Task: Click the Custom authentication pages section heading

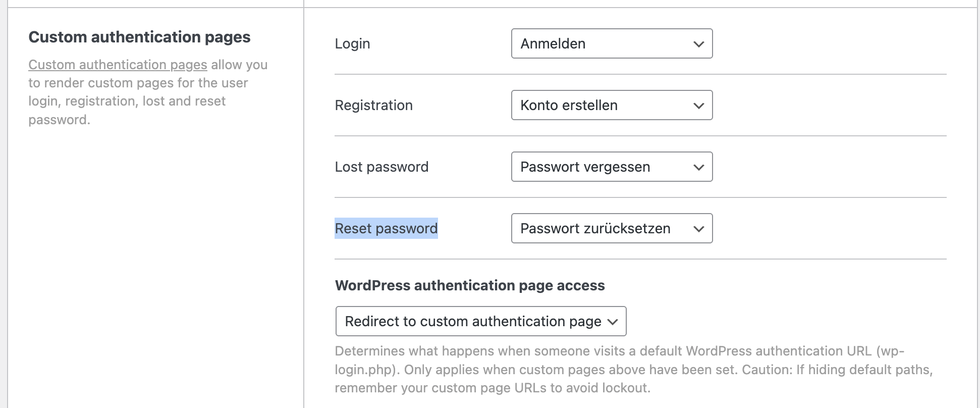Action: [139, 37]
